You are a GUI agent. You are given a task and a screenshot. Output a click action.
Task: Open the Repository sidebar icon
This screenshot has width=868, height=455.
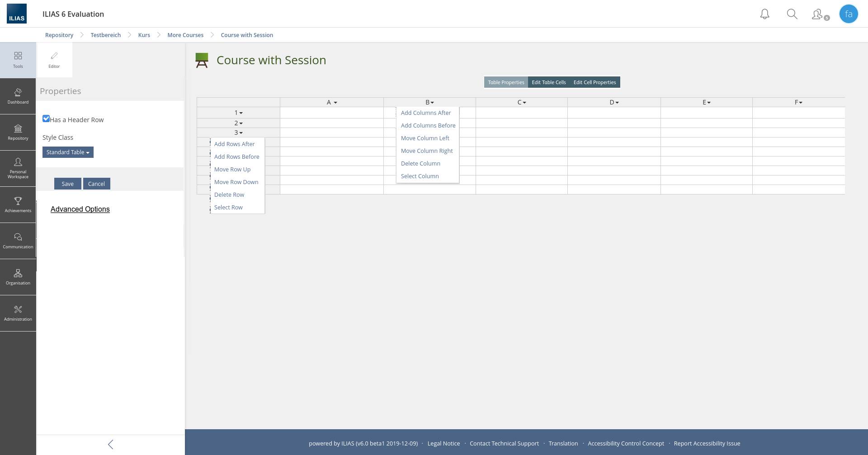click(18, 132)
